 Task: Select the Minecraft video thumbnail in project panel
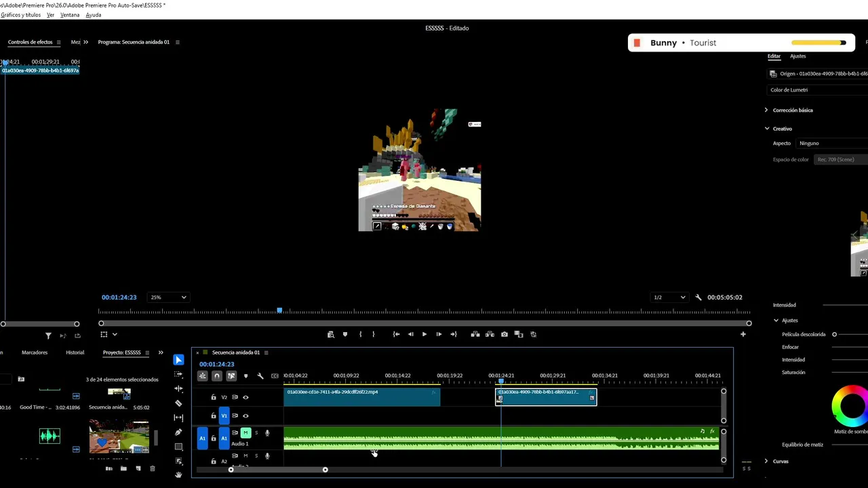coord(119,436)
